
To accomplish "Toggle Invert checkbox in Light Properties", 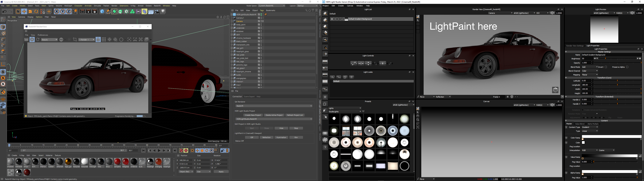I will (x=606, y=67).
